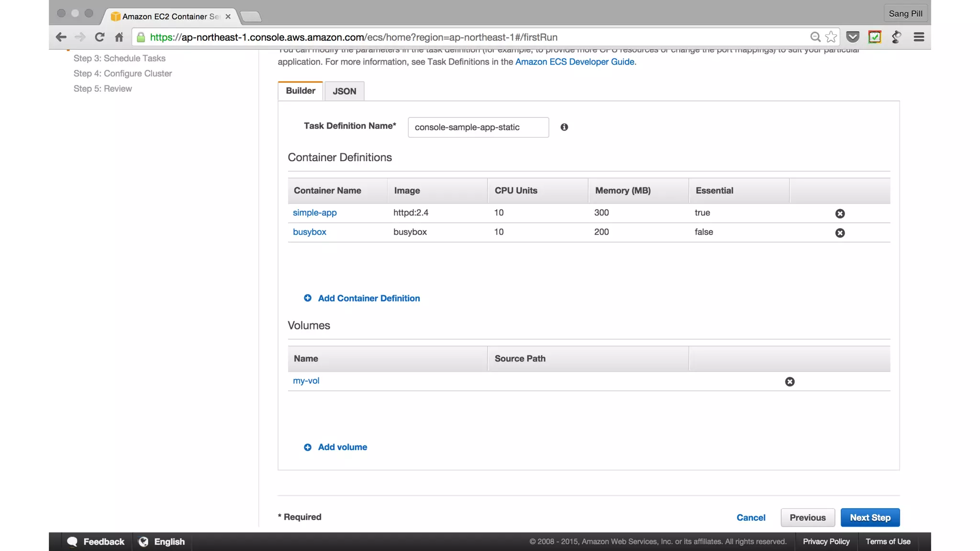Image resolution: width=980 pixels, height=551 pixels.
Task: Go to browser home page
Action: 119,37
